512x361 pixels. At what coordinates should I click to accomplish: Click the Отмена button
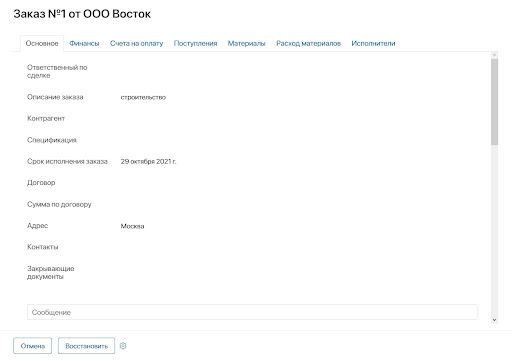click(33, 346)
